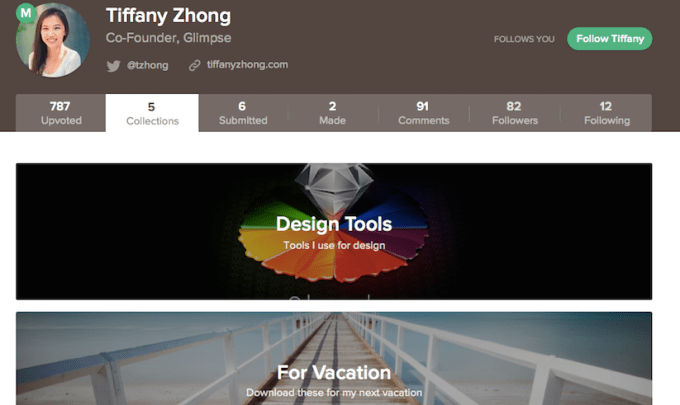The width and height of the screenshot is (680, 405).
Task: Click the "Download these for my next vacation" subtitle
Action: pyautogui.click(x=334, y=393)
